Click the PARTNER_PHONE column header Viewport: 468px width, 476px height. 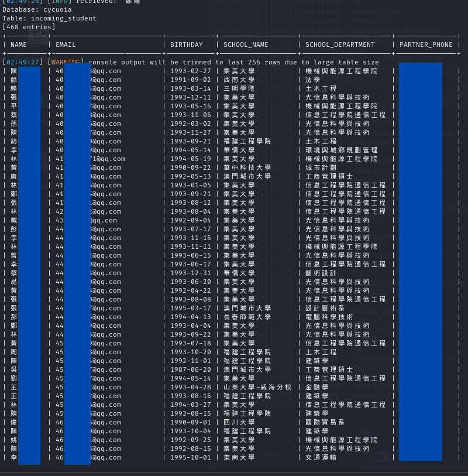[x=426, y=45]
